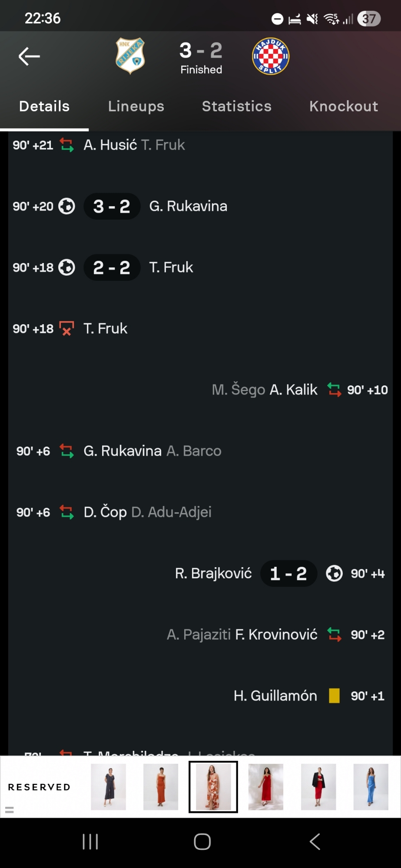Open player G. Rukavina's goal entry
The width and height of the screenshot is (401, 868).
(188, 206)
